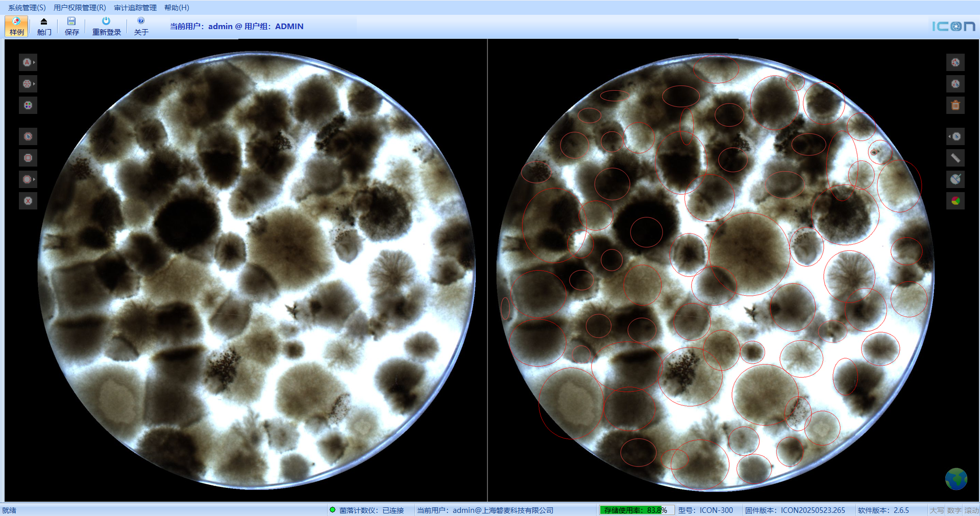980x516 pixels.
Task: Expand the dotted plate tool arrow
Action: (34, 84)
